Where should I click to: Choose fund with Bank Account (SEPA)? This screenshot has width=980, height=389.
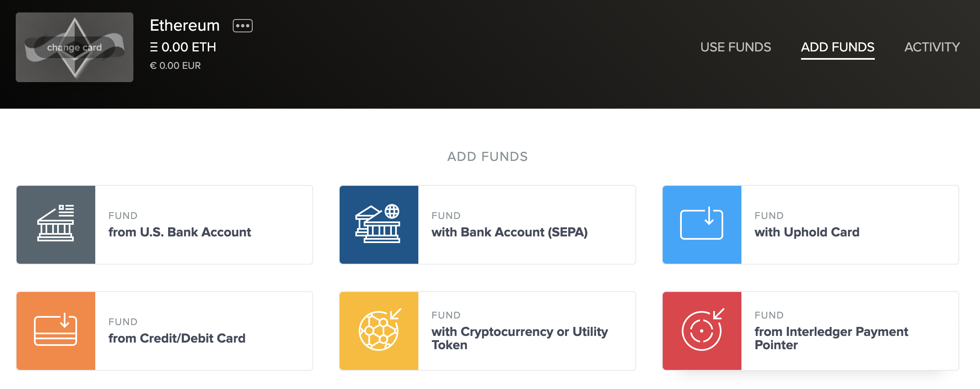click(509, 232)
